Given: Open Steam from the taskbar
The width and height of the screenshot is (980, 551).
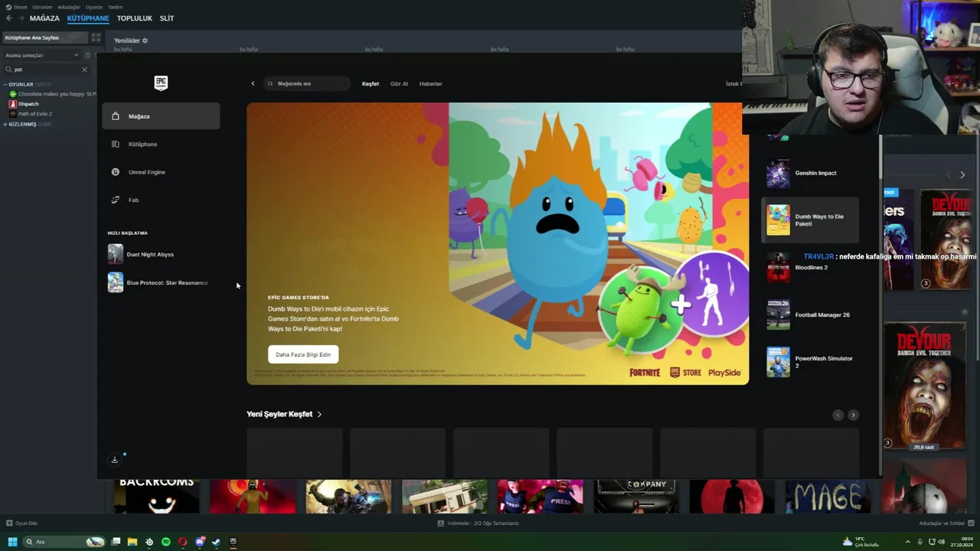Looking at the screenshot, I should point(216,542).
